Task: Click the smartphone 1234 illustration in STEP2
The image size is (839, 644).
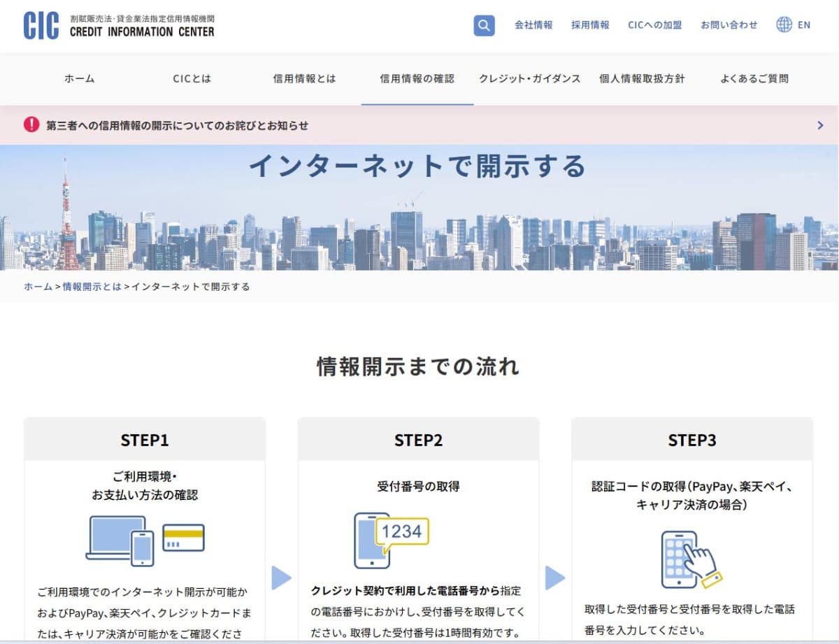Action: click(x=390, y=540)
